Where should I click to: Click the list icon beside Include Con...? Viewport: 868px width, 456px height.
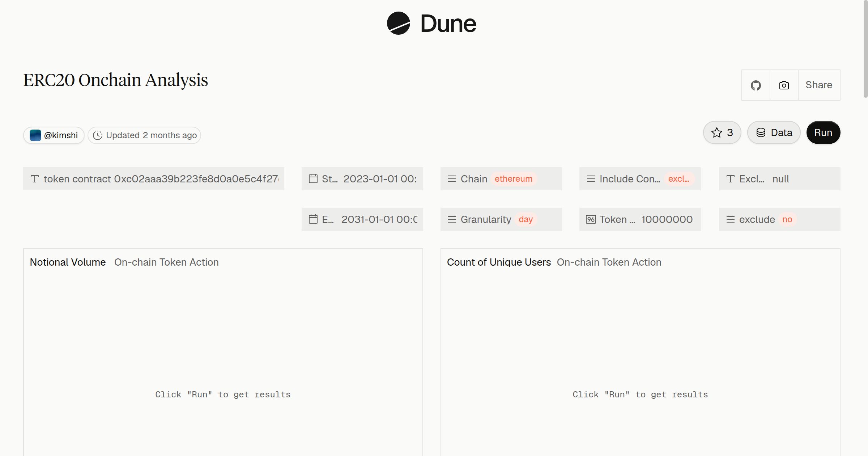click(591, 179)
